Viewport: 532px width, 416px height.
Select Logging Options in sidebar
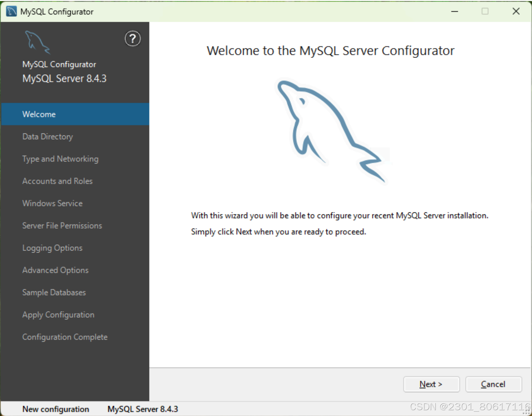[x=52, y=248]
